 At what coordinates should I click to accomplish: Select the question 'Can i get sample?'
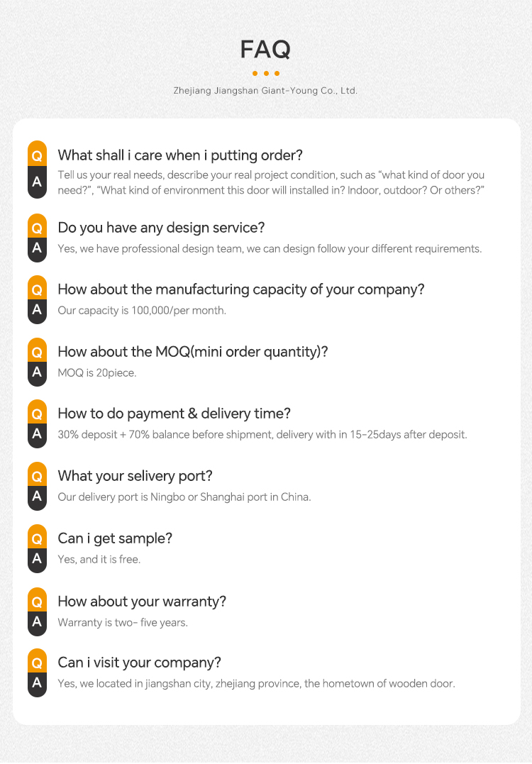coord(115,538)
